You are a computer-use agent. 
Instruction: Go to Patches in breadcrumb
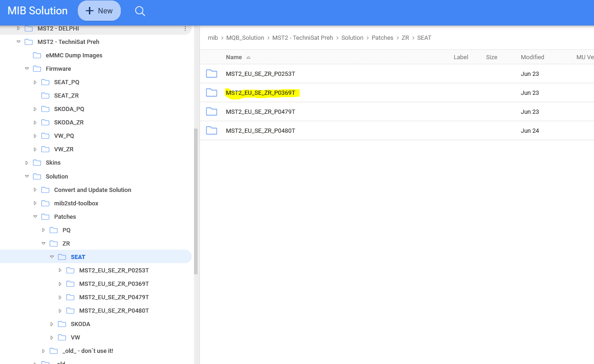point(382,38)
